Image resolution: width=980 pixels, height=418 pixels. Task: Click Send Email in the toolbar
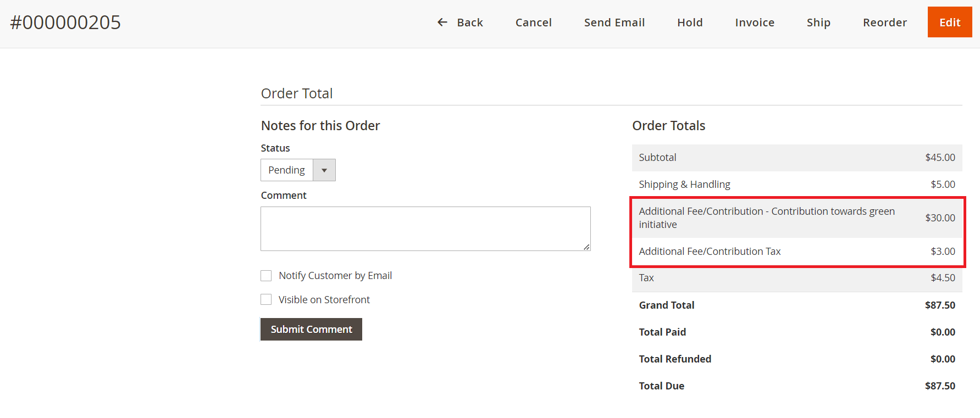pos(614,23)
